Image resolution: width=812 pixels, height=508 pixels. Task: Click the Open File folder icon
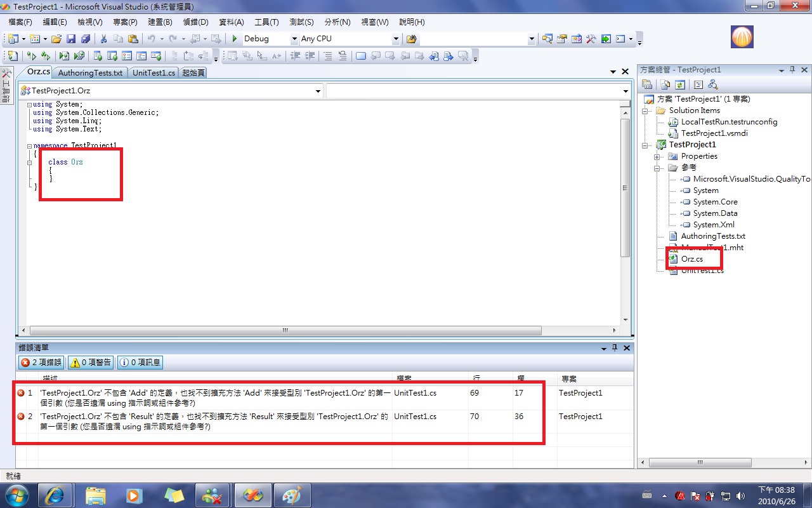click(x=56, y=39)
